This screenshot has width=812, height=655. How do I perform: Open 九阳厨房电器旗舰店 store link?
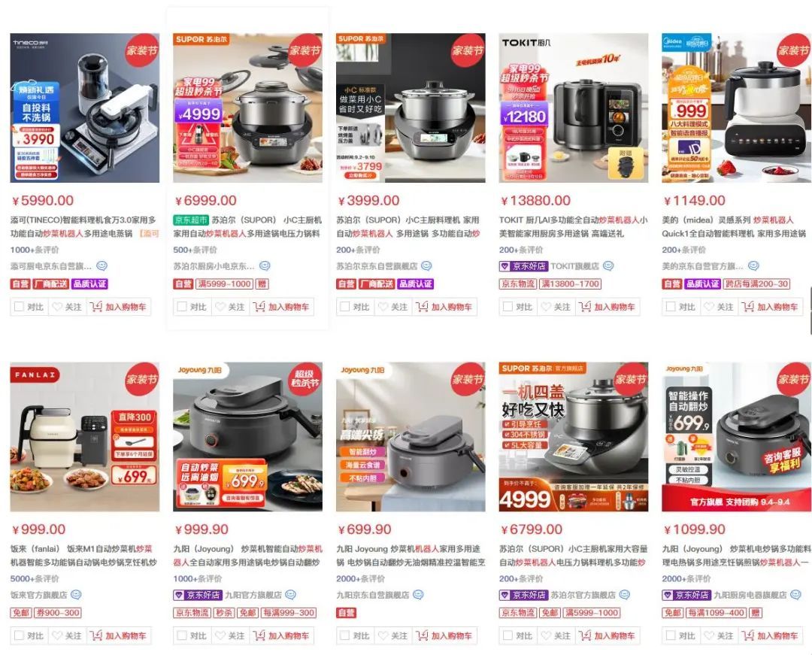pos(750,595)
